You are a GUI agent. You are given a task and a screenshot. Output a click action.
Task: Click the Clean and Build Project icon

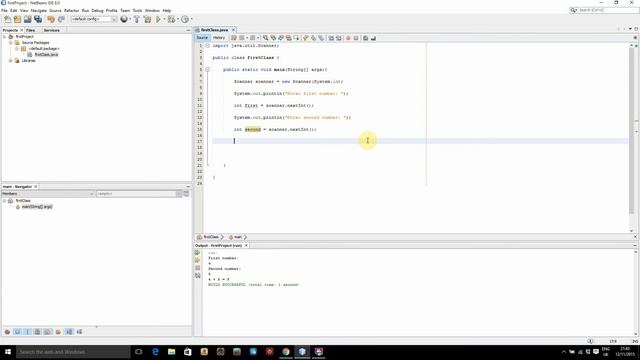point(147,19)
